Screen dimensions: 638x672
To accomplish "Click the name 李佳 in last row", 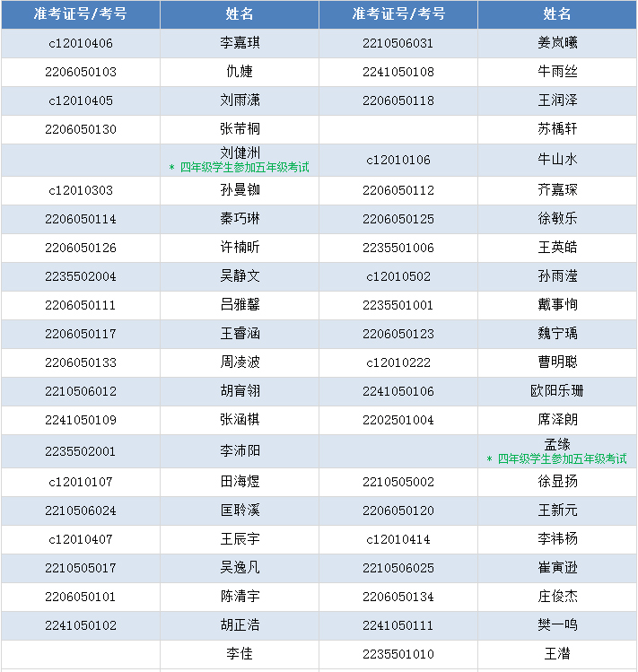I will click(240, 654).
